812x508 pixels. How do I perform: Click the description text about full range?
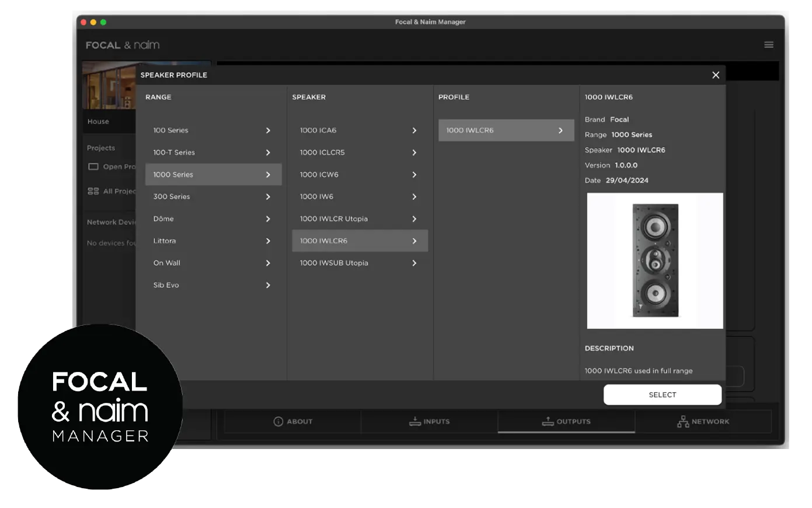pyautogui.click(x=639, y=371)
